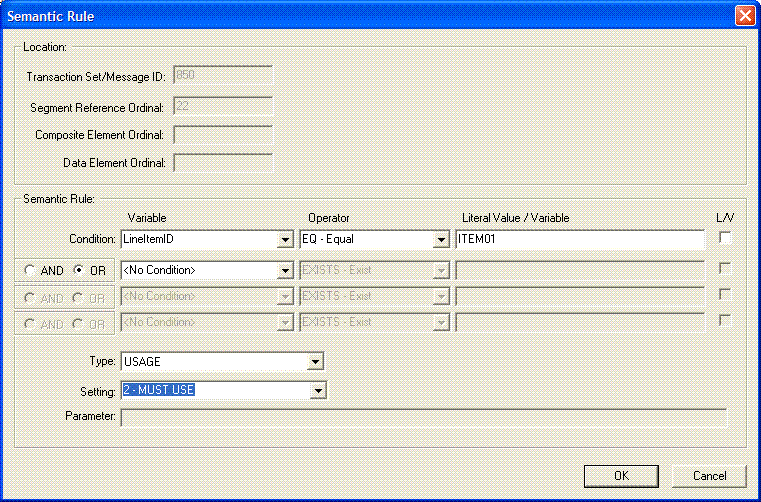The height and width of the screenshot is (502, 761).
Task: Open the LineItemID variable dropdown
Action: tap(284, 240)
